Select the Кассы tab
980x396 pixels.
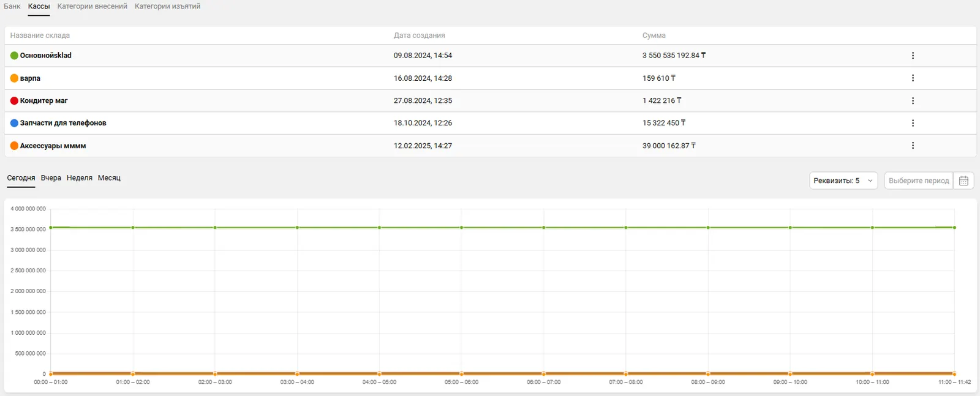[39, 6]
